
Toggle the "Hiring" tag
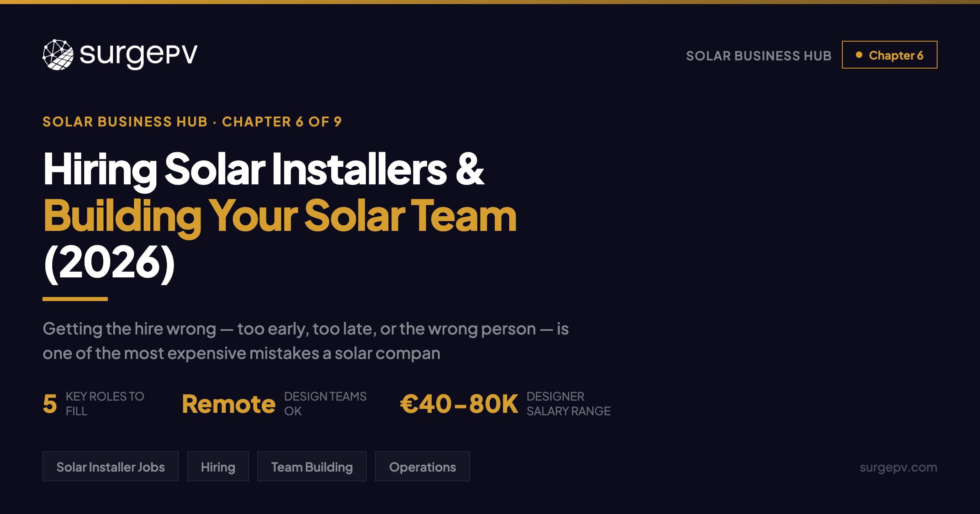pos(218,466)
